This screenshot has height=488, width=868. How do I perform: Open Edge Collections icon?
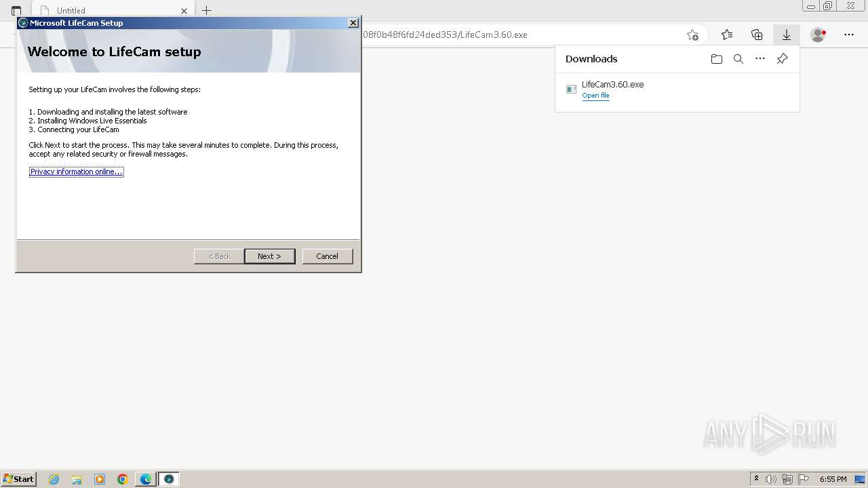click(x=757, y=35)
